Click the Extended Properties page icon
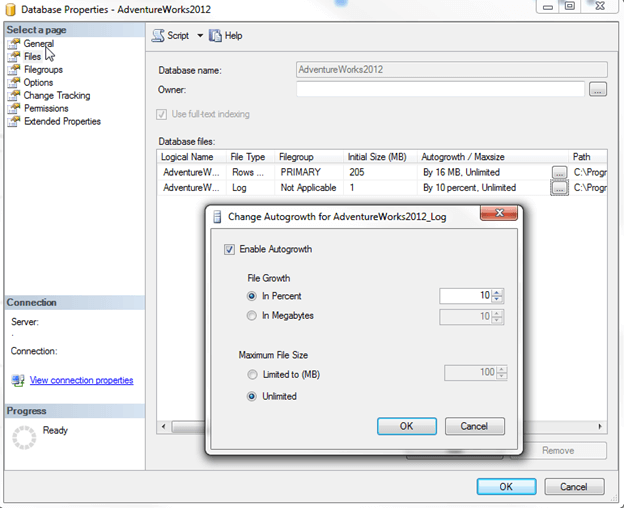Screen dimensions: 624x508 point(14,121)
